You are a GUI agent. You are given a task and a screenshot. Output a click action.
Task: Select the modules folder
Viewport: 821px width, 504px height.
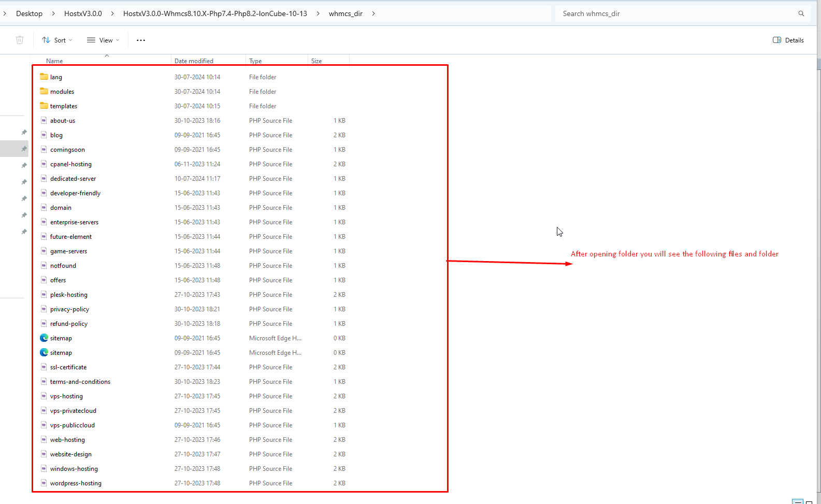[62, 92]
